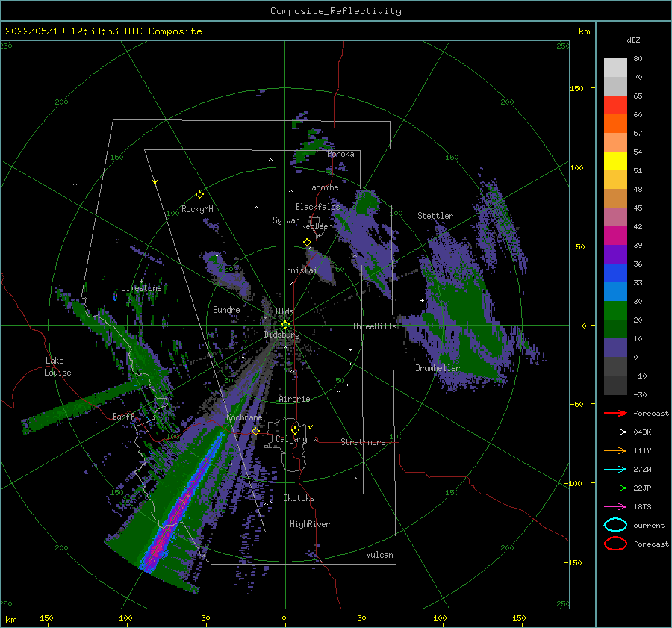Select the slate purple 0-10 dBZ swatch
The width and height of the screenshot is (672, 628).
tap(615, 348)
